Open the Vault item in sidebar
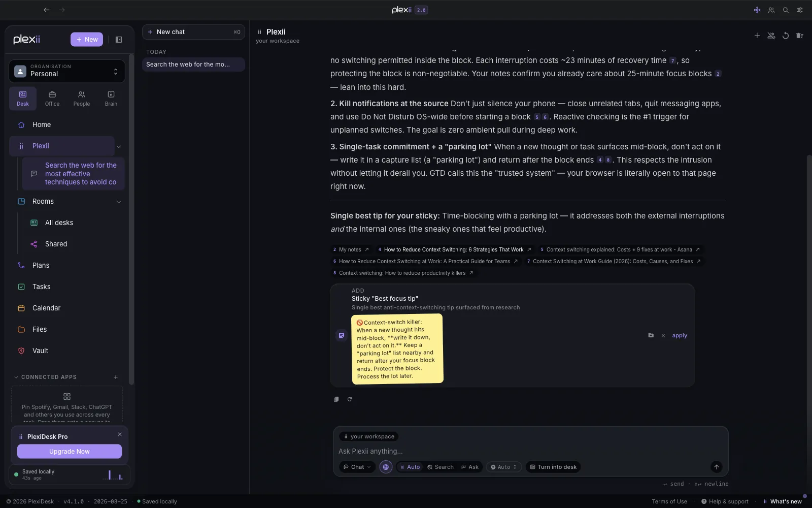Image resolution: width=812 pixels, height=508 pixels. [x=67, y=351]
